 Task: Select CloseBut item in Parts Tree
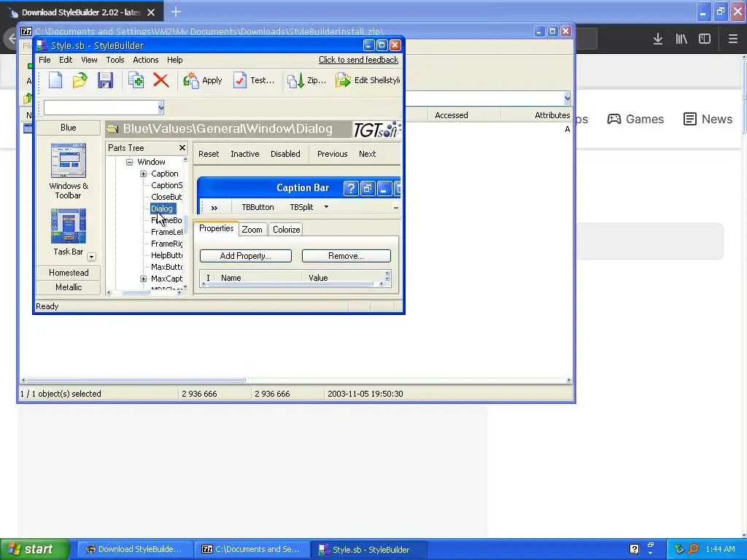pos(166,197)
